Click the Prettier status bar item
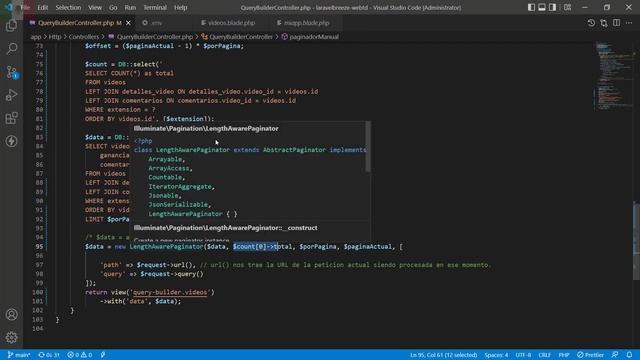The width and height of the screenshot is (640, 360). (591, 355)
